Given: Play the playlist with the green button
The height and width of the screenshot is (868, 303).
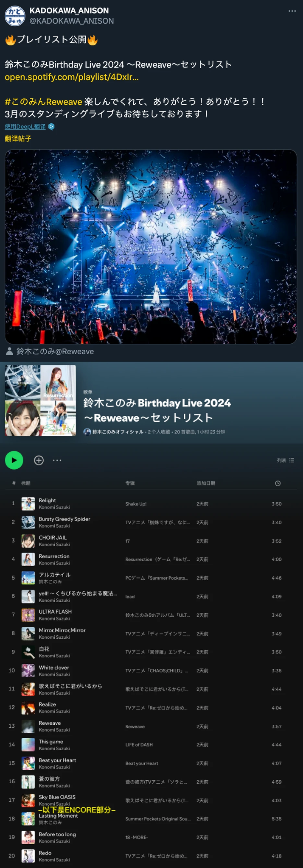Looking at the screenshot, I should click(14, 460).
